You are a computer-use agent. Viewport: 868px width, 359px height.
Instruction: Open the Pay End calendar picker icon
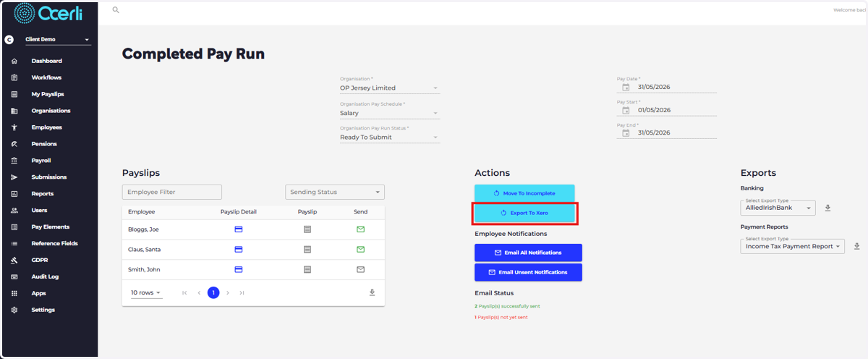coord(626,133)
